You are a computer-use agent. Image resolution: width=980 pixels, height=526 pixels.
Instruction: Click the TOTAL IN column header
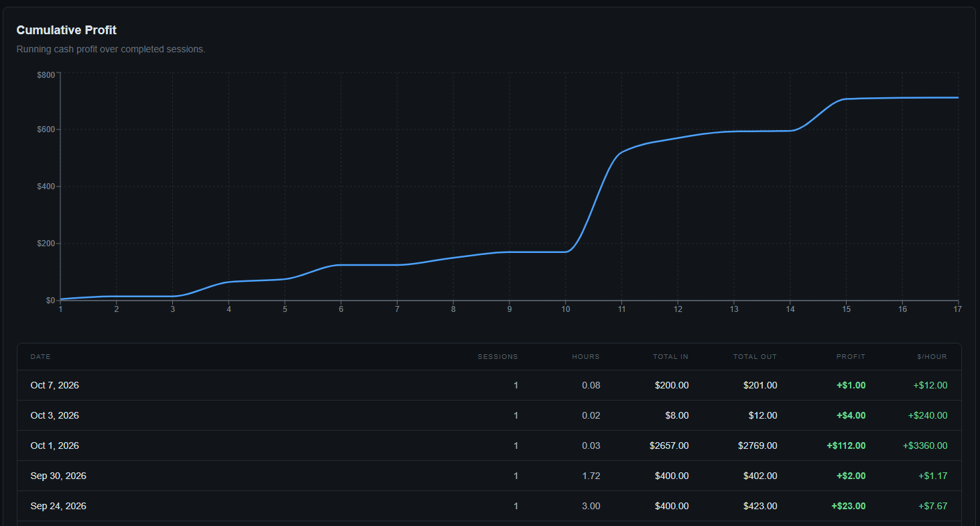click(x=671, y=357)
